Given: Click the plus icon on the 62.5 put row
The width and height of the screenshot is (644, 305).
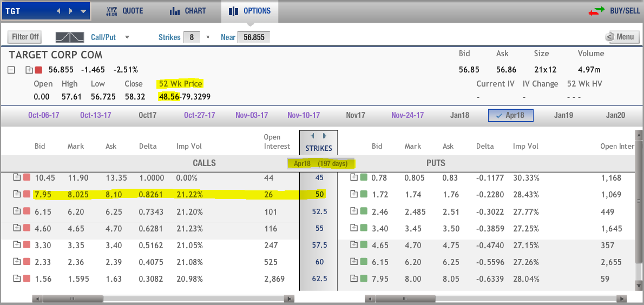Looking at the screenshot, I should [353, 278].
